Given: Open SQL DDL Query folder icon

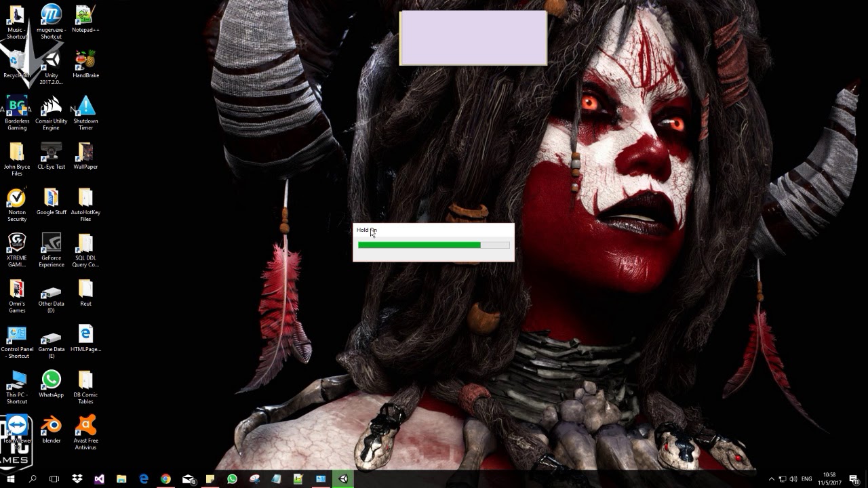Looking at the screenshot, I should click(x=85, y=251).
